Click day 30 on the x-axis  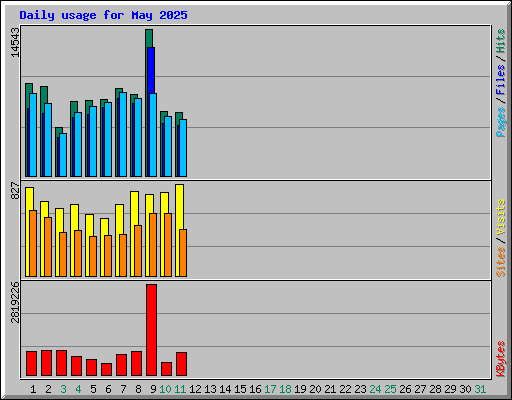pos(465,389)
